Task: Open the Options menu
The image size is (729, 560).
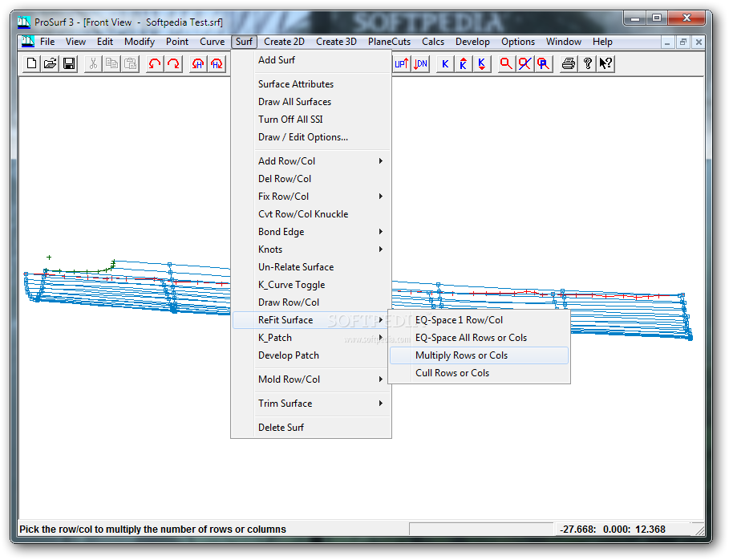Action: click(518, 42)
